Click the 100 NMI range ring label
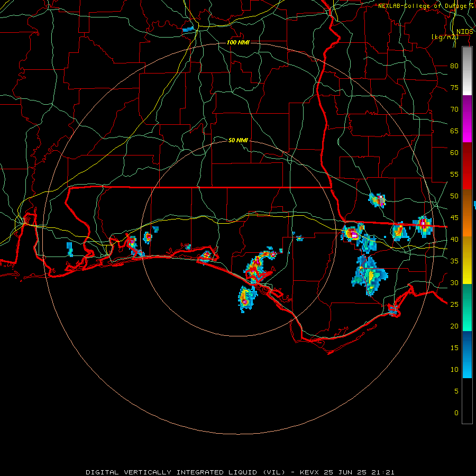Screen dimensions: 476x476 pos(239,42)
